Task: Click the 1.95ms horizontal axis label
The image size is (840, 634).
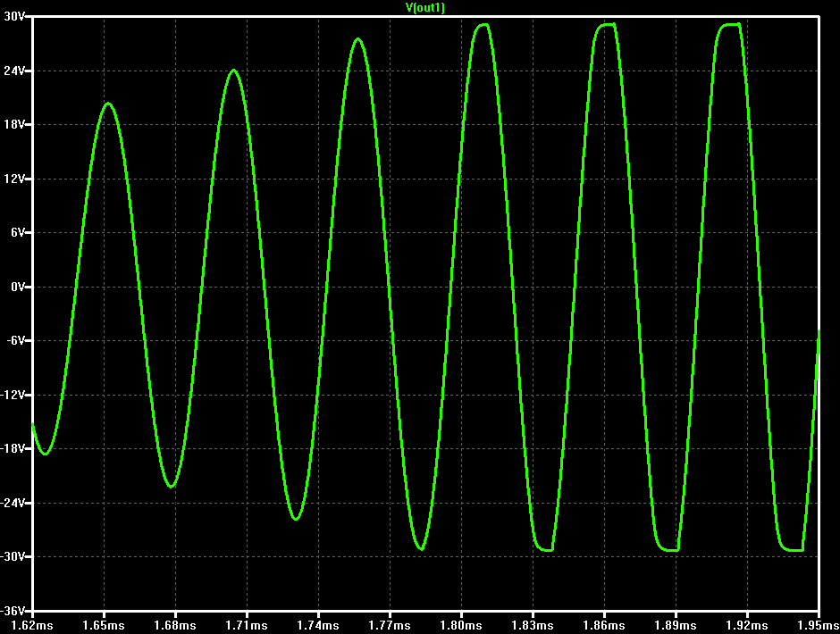Action: click(x=819, y=625)
